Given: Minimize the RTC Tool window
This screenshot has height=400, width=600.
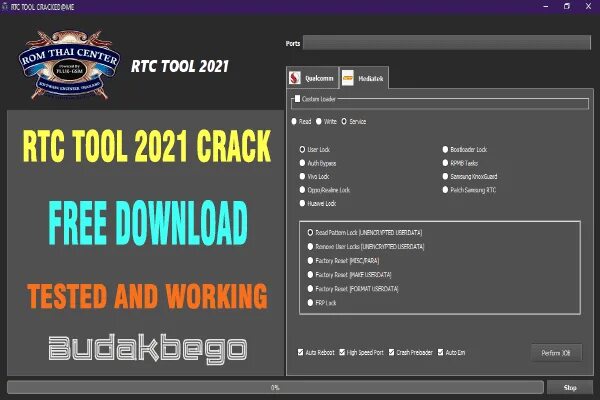Looking at the screenshot, I should 546,7.
